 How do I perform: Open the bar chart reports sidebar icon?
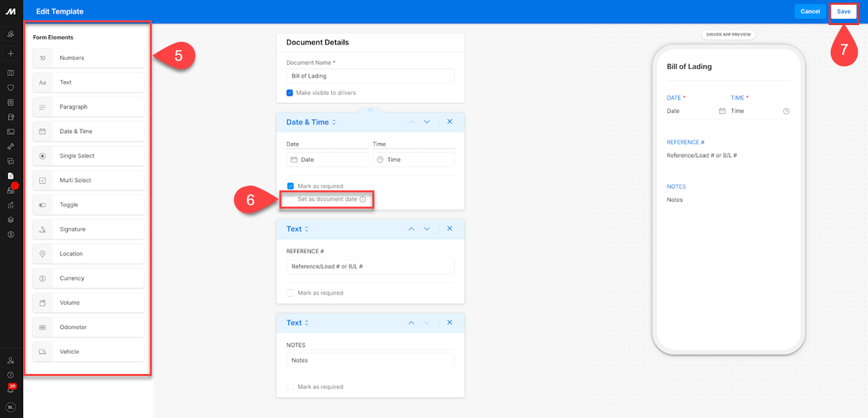pyautogui.click(x=11, y=205)
